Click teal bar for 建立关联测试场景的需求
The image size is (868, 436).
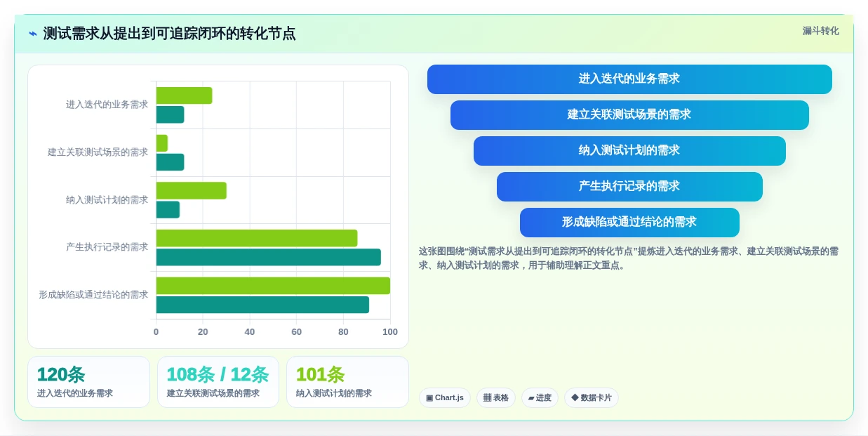coord(170,162)
